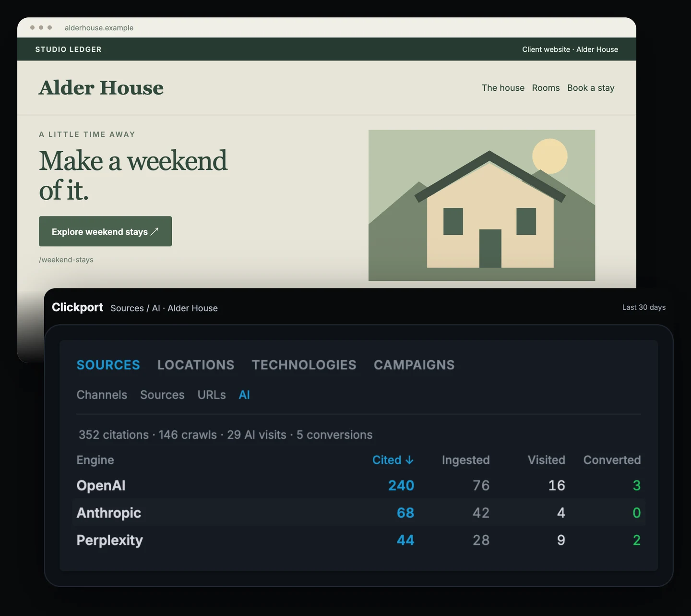Click the down arrow sort icon beside Cited
This screenshot has height=616, width=691.
(409, 460)
